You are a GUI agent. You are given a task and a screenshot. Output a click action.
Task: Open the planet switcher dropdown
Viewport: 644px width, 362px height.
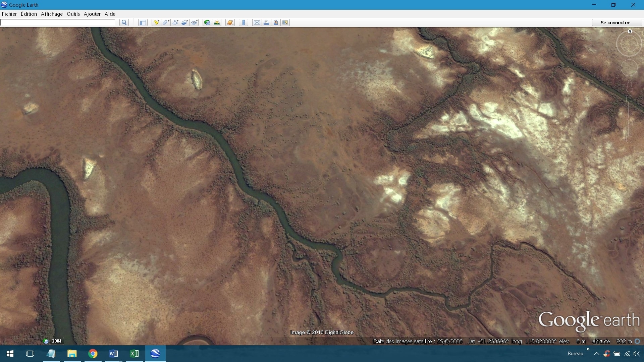[230, 22]
